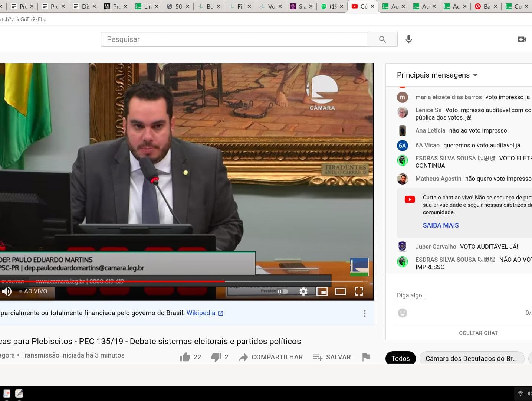Enter fullscreen video mode
Image resolution: width=532 pixels, height=401 pixels.
coord(359,291)
